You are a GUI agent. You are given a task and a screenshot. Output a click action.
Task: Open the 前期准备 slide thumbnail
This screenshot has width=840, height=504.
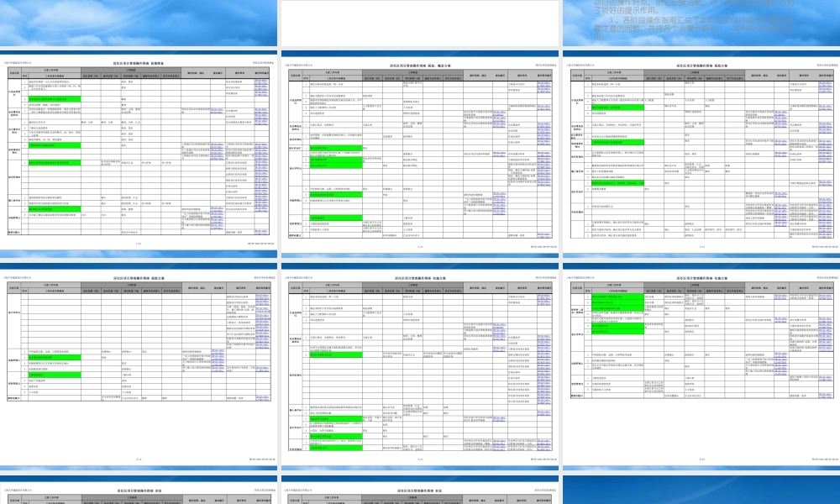pyautogui.click(x=139, y=155)
